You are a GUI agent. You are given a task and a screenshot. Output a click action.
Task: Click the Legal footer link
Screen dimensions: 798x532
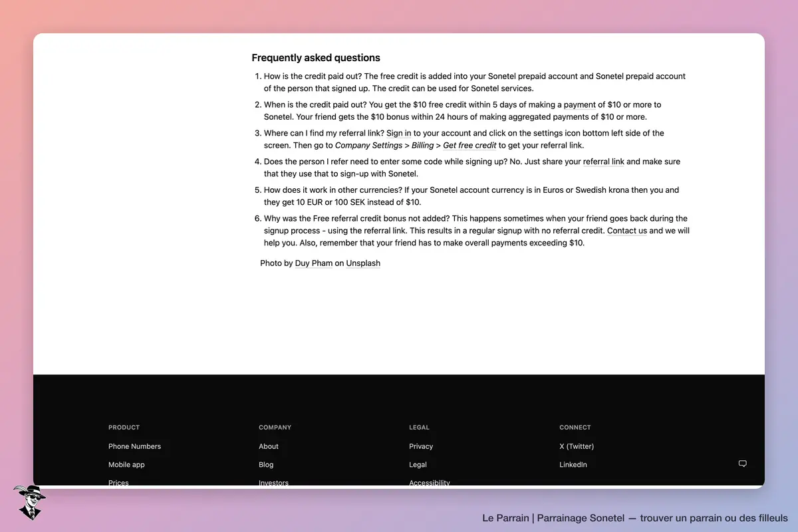pyautogui.click(x=418, y=465)
